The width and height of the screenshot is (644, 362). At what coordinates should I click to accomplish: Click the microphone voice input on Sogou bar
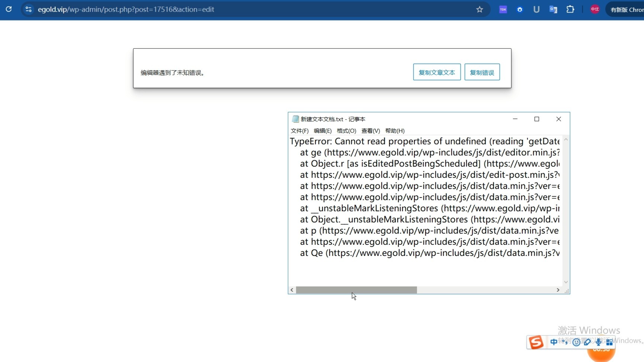coord(598,342)
